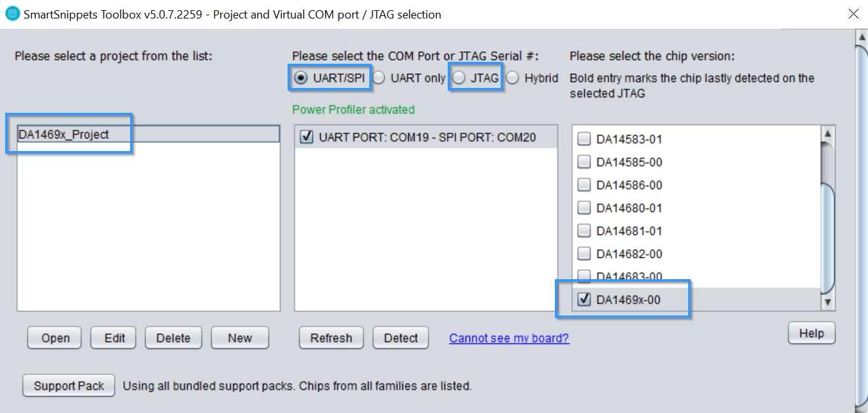Open the 'Cannot see my board?' link

coord(509,338)
